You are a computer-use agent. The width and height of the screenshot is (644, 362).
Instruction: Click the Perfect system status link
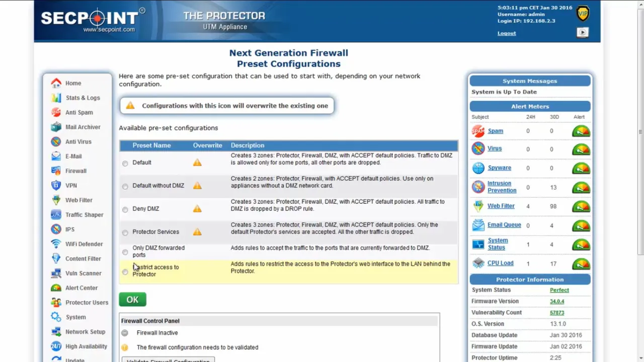(x=559, y=290)
